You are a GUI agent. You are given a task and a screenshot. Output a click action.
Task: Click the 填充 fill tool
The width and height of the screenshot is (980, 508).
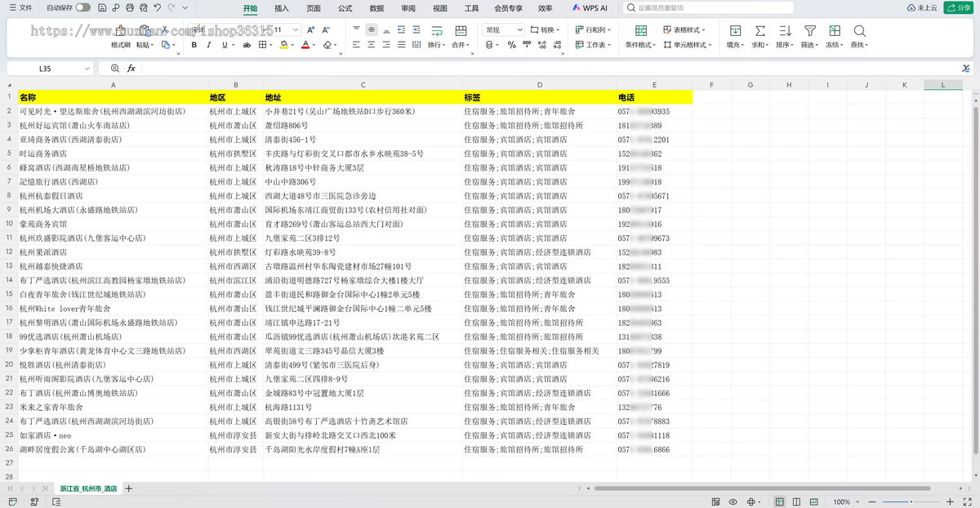point(736,36)
